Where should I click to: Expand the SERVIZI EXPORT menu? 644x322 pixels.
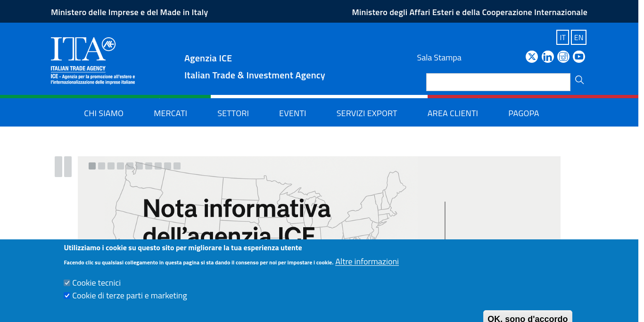tap(367, 113)
